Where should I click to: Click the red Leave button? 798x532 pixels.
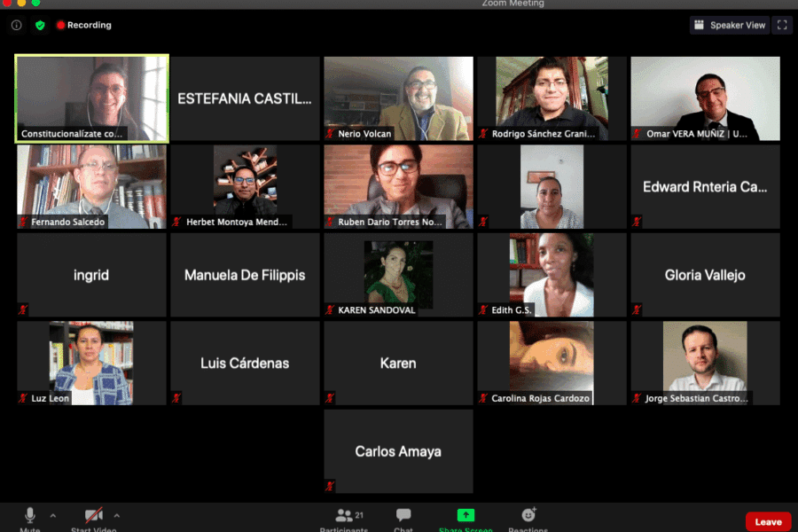pos(768,522)
